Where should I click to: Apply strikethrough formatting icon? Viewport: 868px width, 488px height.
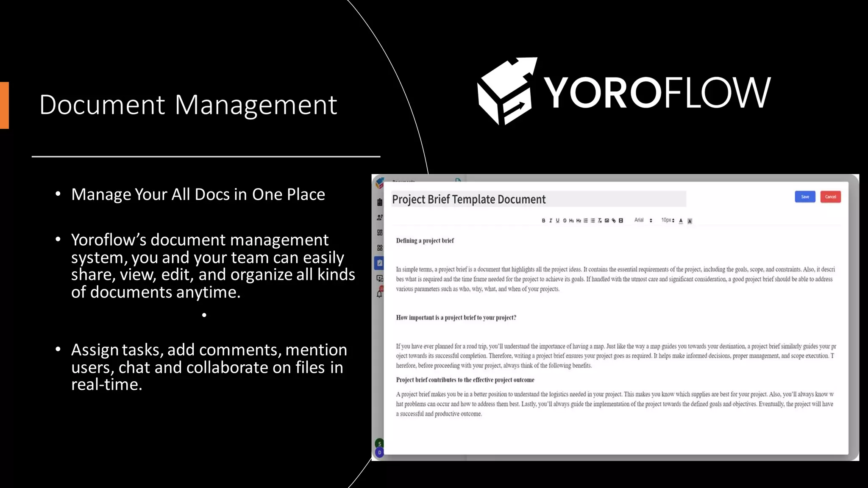coord(565,220)
